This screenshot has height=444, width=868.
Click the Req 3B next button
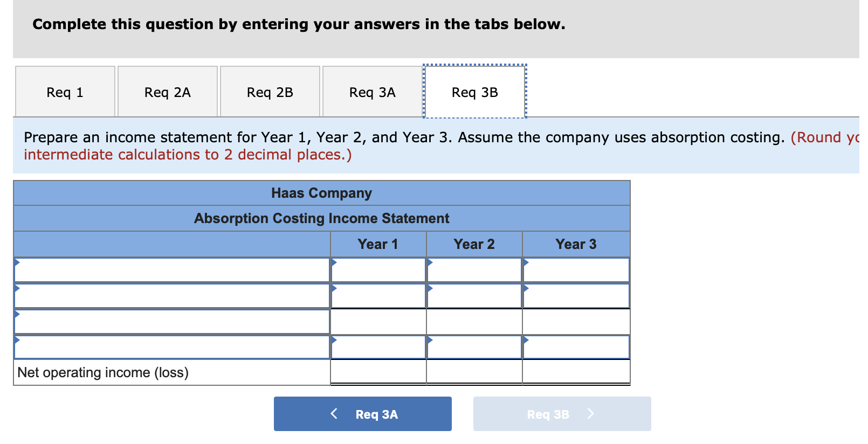coord(562,414)
